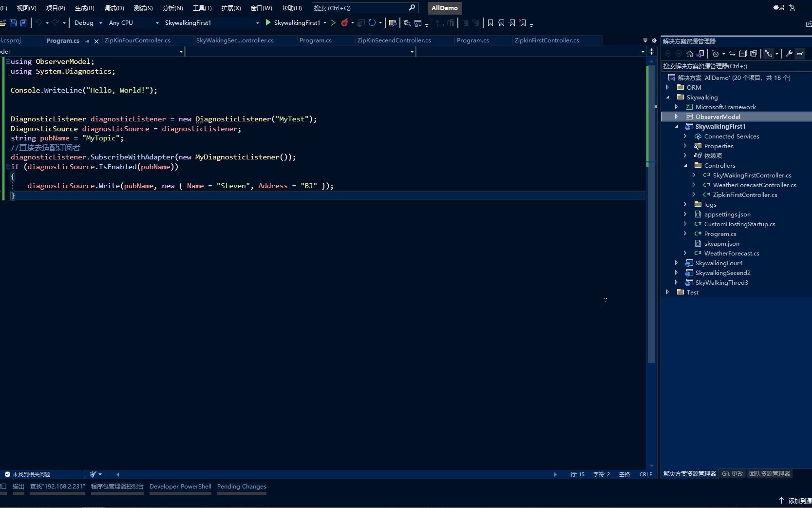812x508 pixels.
Task: Switch views icon in Solution Explorer toolbar
Action: click(x=700, y=54)
